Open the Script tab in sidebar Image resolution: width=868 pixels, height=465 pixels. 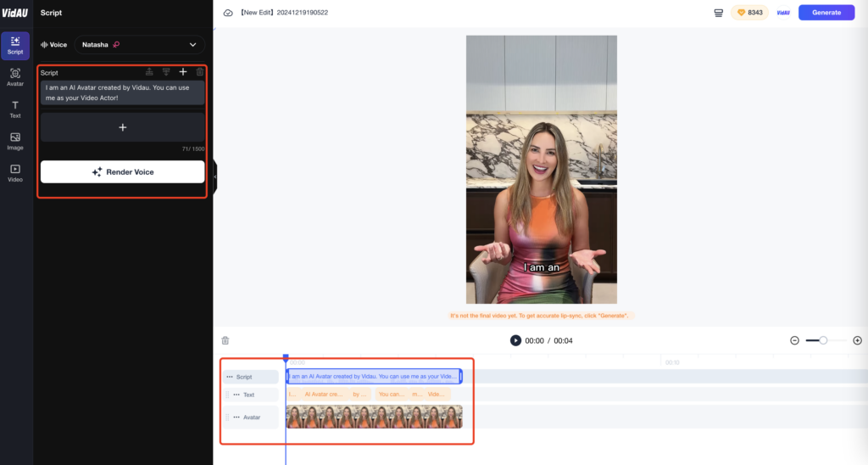(x=15, y=46)
